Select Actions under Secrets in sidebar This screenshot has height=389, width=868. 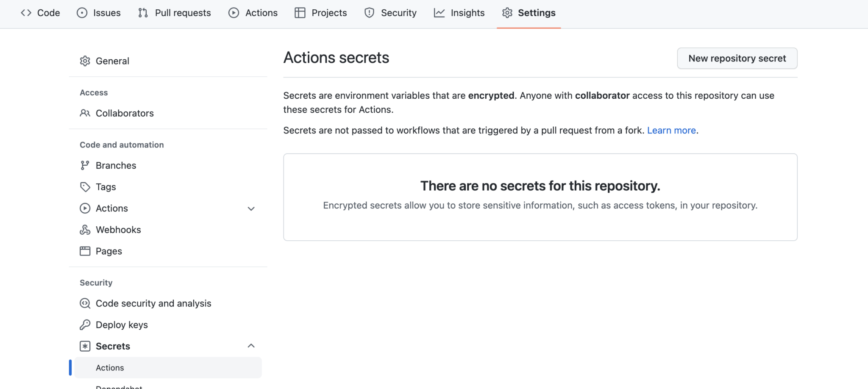[x=110, y=368]
